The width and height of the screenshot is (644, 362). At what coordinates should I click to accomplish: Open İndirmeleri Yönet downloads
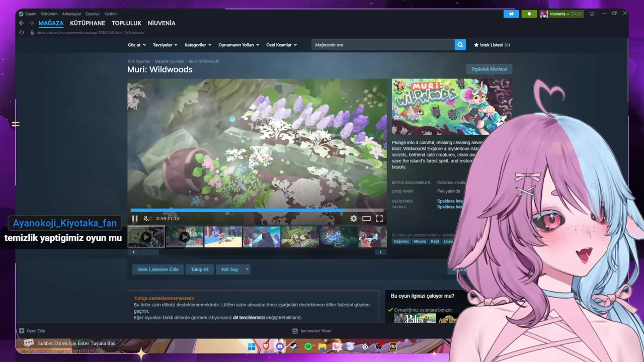(x=312, y=331)
